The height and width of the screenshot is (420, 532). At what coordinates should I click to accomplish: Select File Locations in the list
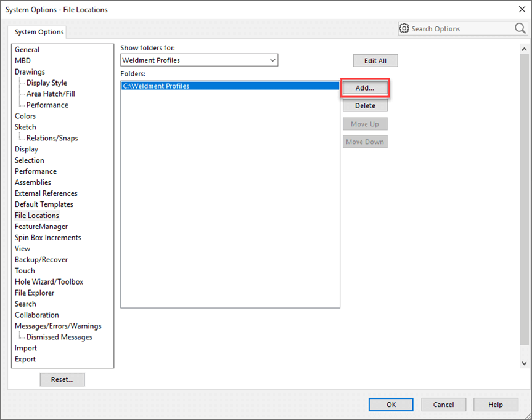pyautogui.click(x=37, y=216)
